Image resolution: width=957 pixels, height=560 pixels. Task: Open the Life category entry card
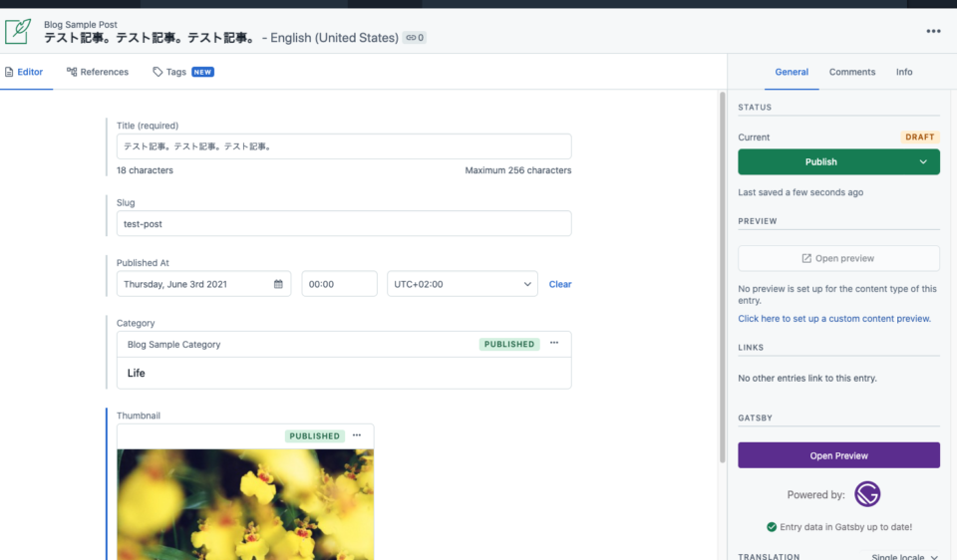[x=344, y=373]
